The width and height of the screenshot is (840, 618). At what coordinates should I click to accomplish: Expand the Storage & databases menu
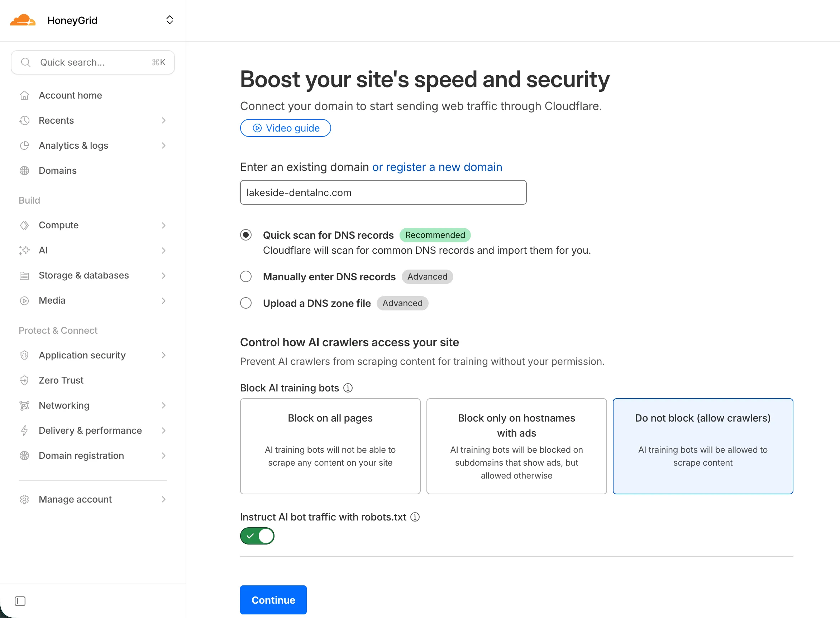[x=163, y=275]
